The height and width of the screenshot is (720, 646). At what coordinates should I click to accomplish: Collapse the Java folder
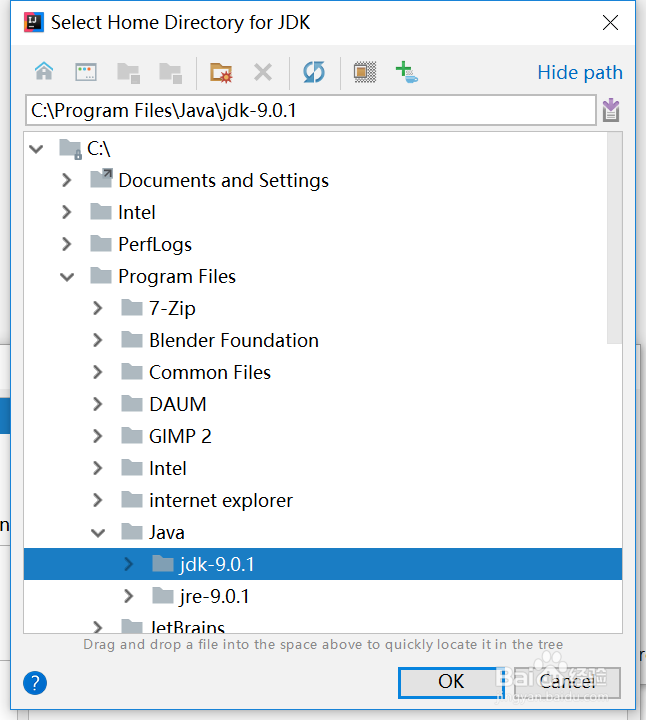coord(98,533)
